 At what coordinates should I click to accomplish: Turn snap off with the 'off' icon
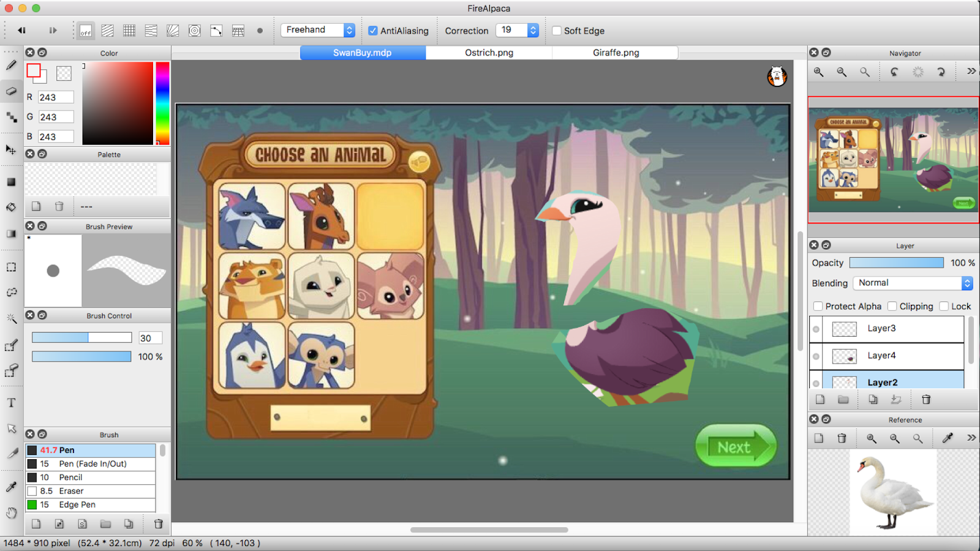click(x=86, y=31)
